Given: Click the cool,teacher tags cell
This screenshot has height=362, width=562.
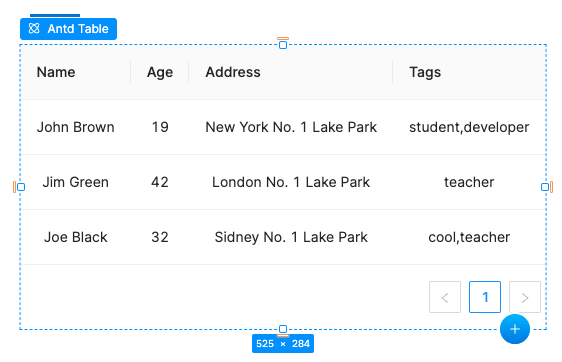Looking at the screenshot, I should click(x=469, y=237).
